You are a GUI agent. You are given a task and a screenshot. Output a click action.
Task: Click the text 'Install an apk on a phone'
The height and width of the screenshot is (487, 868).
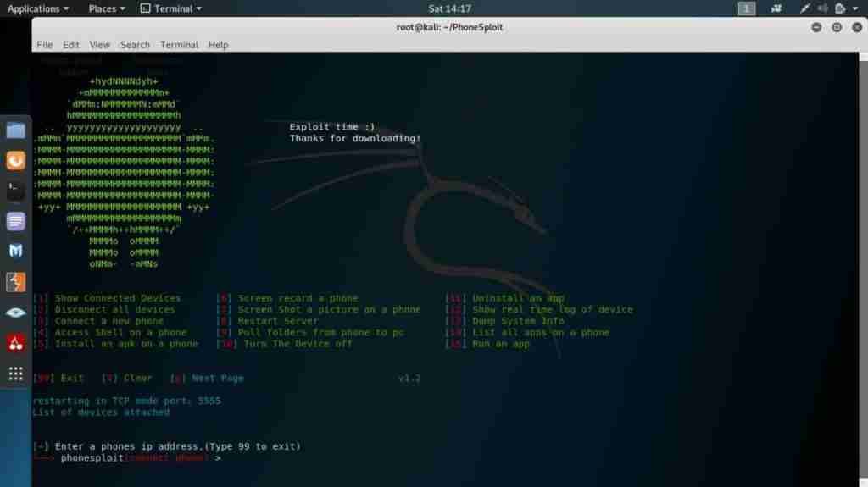tap(126, 344)
